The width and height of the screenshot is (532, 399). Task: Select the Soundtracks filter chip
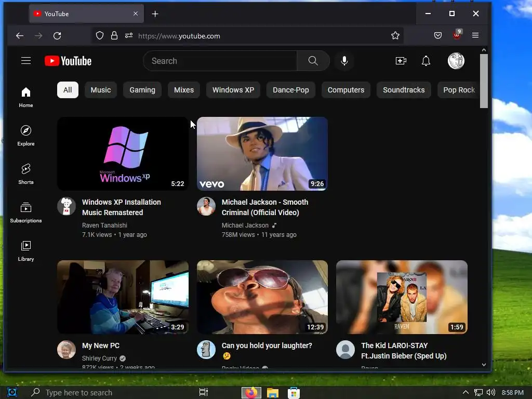[404, 90]
